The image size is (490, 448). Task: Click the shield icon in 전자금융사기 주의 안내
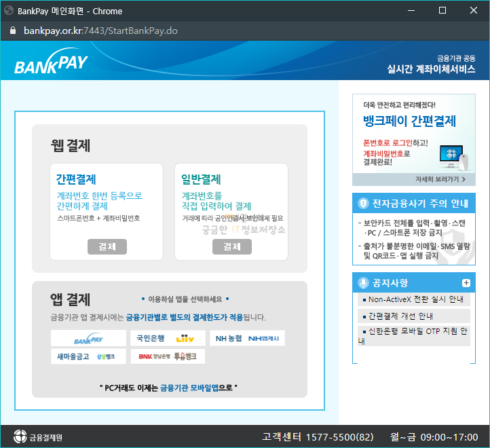(x=363, y=204)
